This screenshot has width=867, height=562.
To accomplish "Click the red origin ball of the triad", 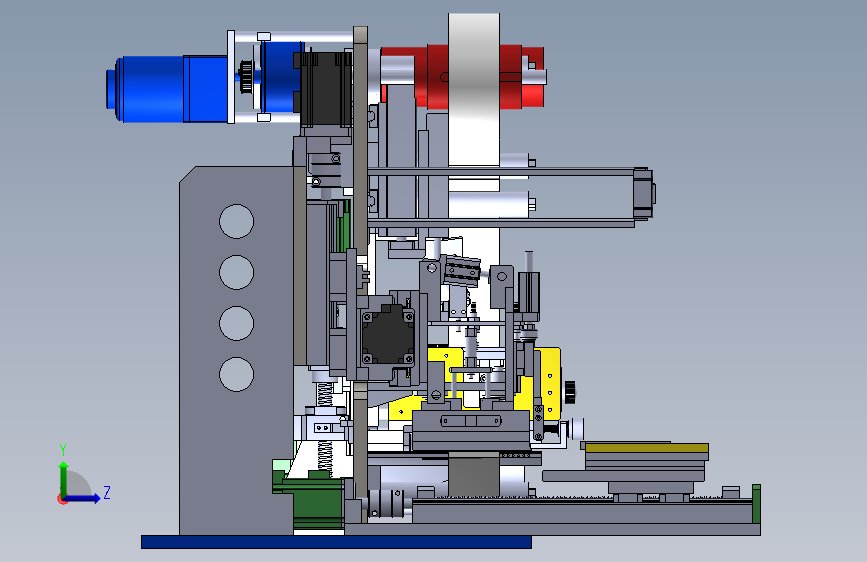I will [62, 499].
